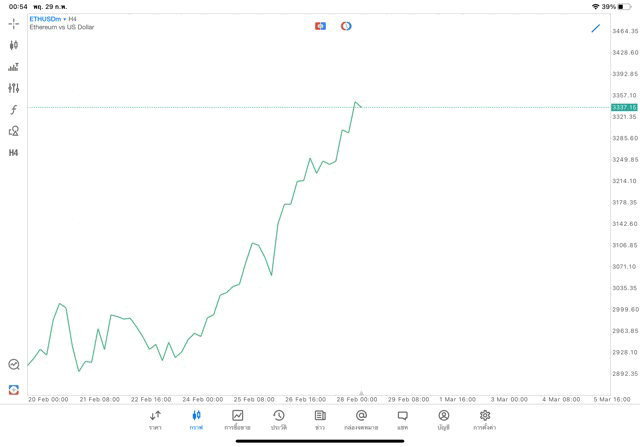Open the drawing objects shapes icon
The image size is (640, 447).
coord(14,131)
